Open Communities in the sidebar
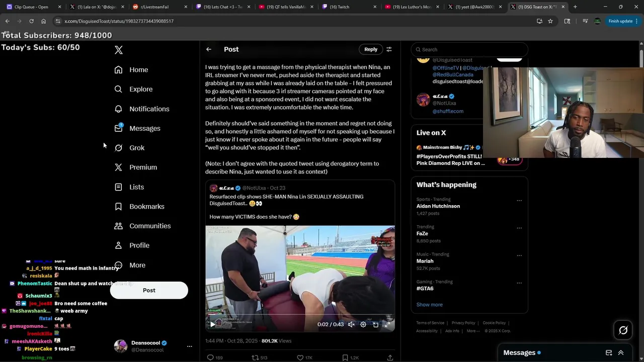 click(142, 226)
